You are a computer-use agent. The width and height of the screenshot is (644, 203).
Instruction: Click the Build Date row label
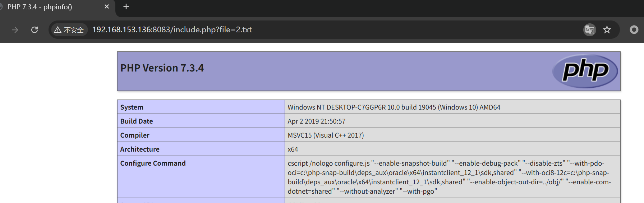coord(137,121)
